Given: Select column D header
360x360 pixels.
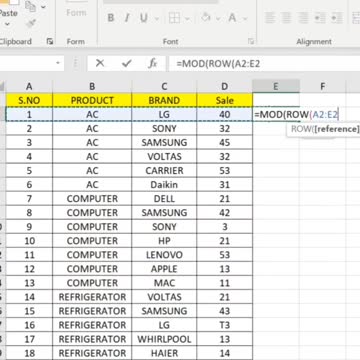Looking at the screenshot, I should 225,86.
